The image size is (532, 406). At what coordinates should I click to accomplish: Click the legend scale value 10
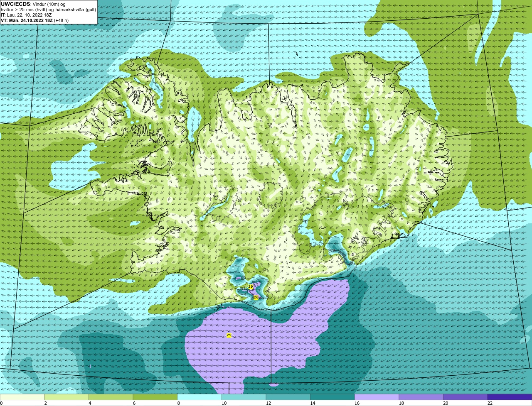click(x=224, y=403)
